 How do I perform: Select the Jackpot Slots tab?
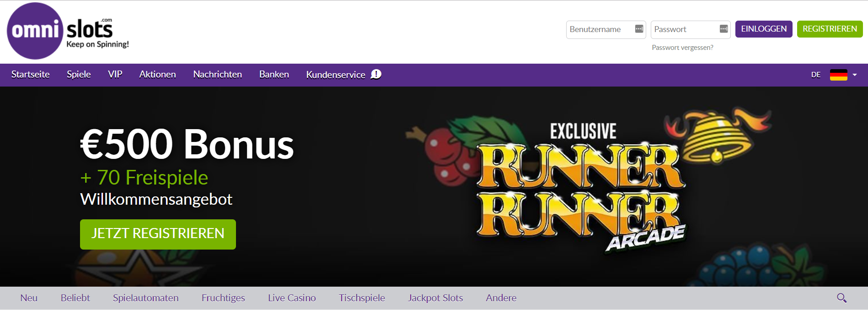coord(435,298)
